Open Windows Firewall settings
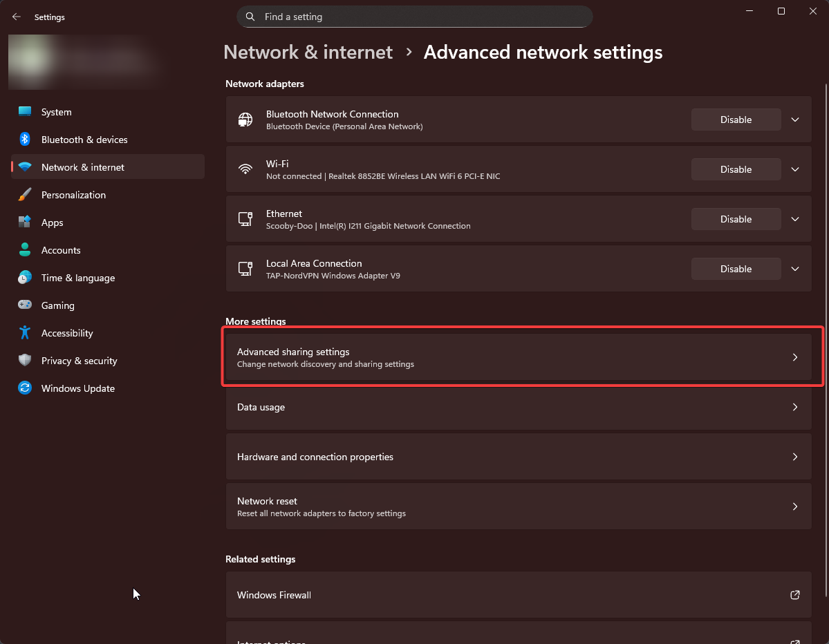Screen dimensions: 829x644 (x=519, y=594)
